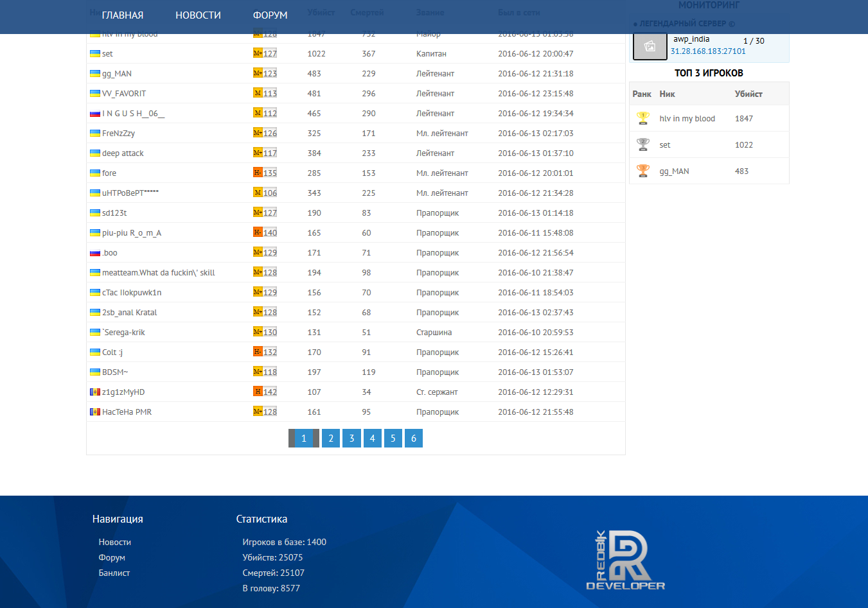Click the skill badge 140 for piu-piu R_o_m_A
Viewport: 868px width, 608px height.
click(265, 232)
